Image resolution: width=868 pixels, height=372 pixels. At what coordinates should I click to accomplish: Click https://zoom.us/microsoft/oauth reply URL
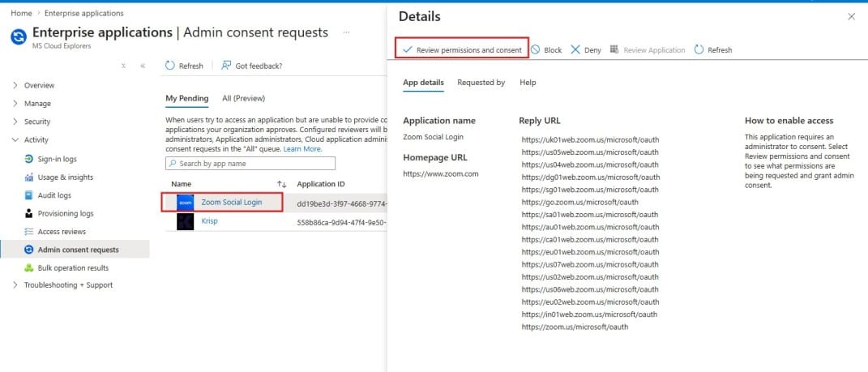click(x=575, y=327)
